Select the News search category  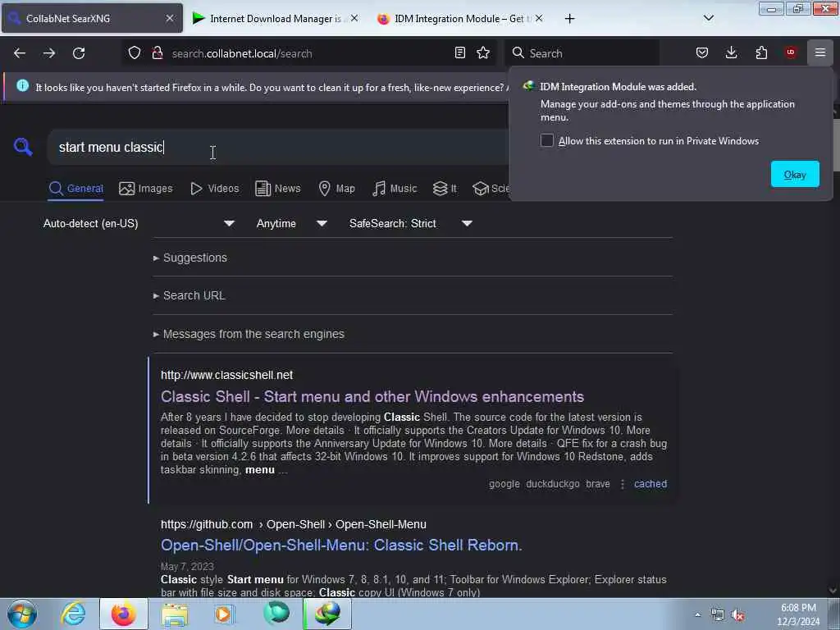[278, 189]
